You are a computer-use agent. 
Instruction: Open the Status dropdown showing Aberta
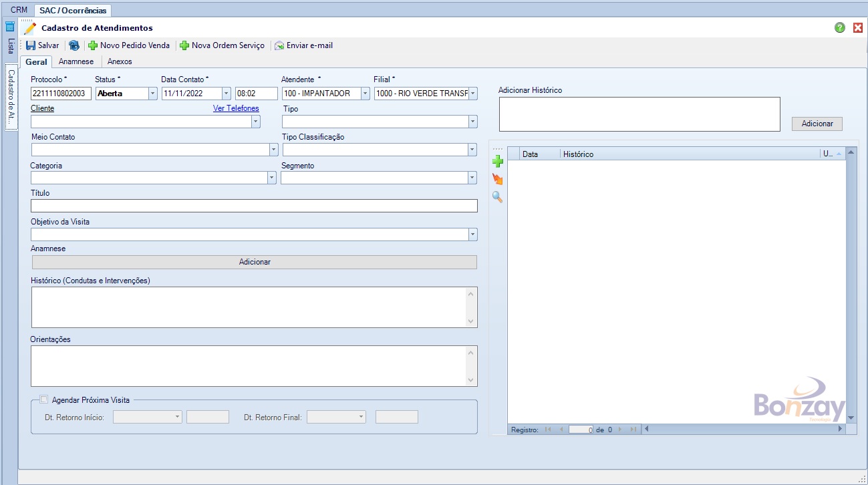pos(152,94)
